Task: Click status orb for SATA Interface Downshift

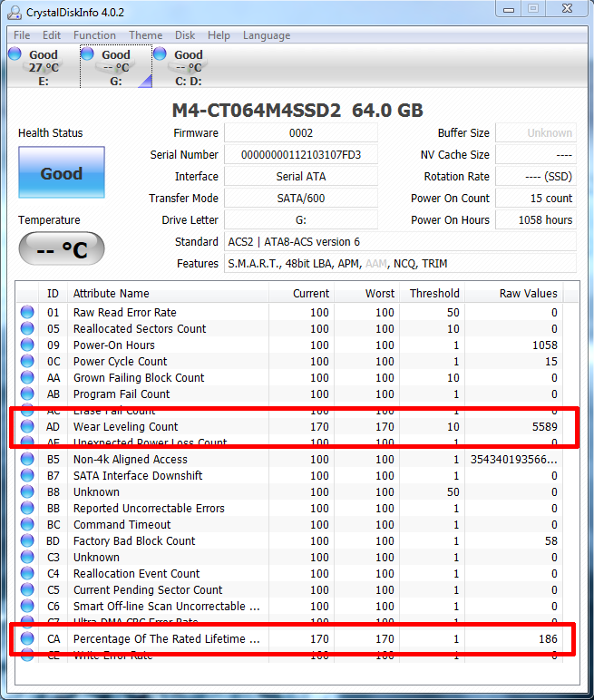Action: click(x=27, y=475)
